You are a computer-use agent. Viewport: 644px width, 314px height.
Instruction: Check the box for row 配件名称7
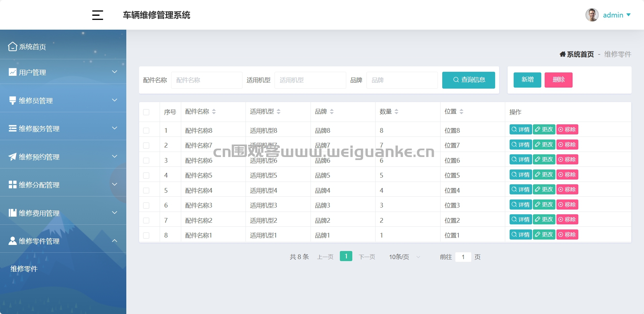click(x=146, y=145)
